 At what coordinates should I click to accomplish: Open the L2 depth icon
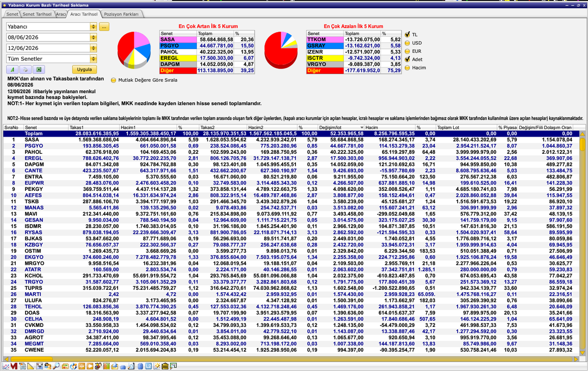tap(148, 366)
